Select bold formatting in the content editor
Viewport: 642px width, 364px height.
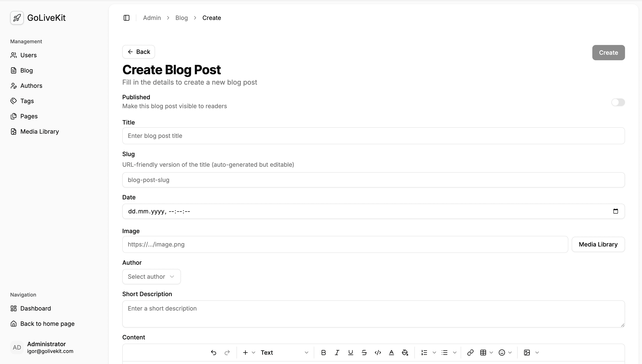coord(324,352)
